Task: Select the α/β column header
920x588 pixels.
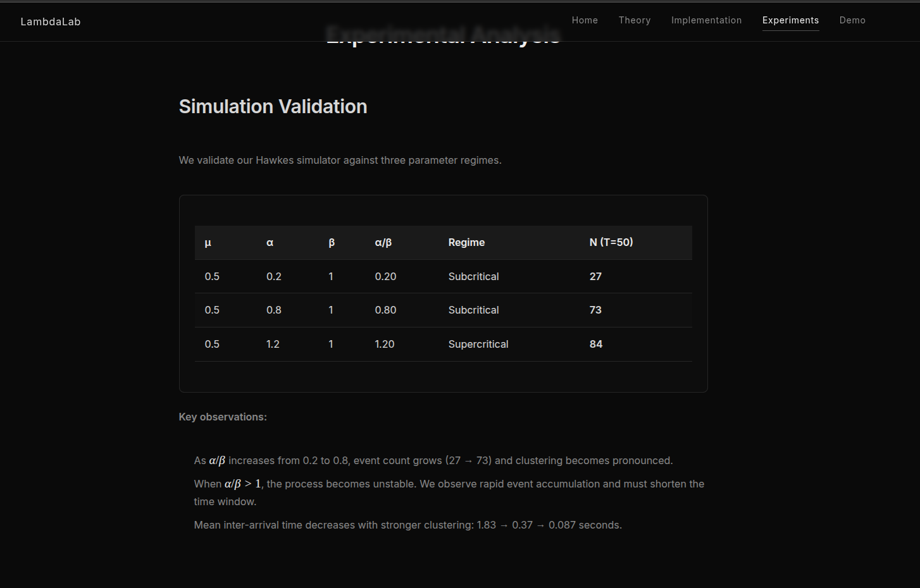Action: (383, 243)
